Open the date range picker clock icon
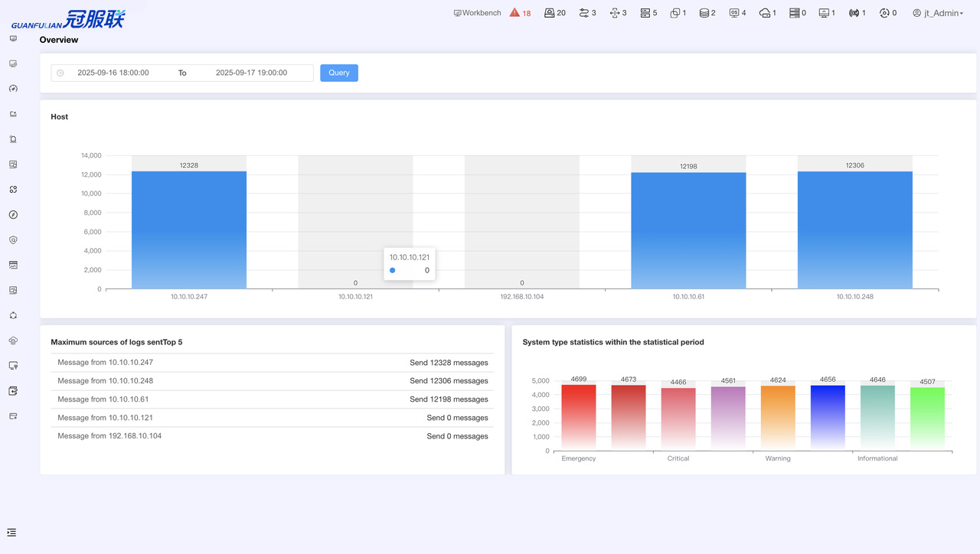The image size is (980, 554). click(60, 73)
